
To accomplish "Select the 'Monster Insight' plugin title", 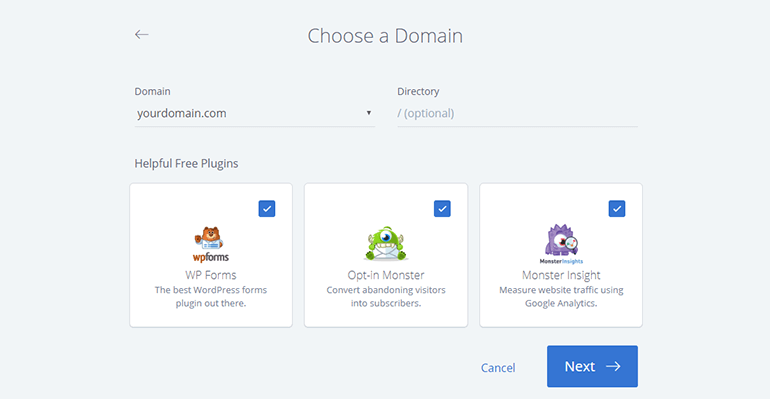I will (x=561, y=275).
